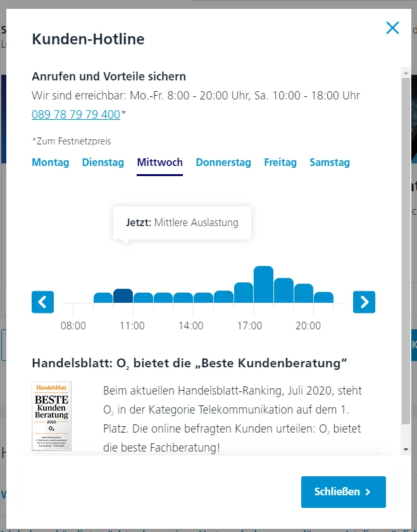Viewport: 417px width, 532px height.
Task: Switch to the Dienstag tab
Action: [x=103, y=163]
